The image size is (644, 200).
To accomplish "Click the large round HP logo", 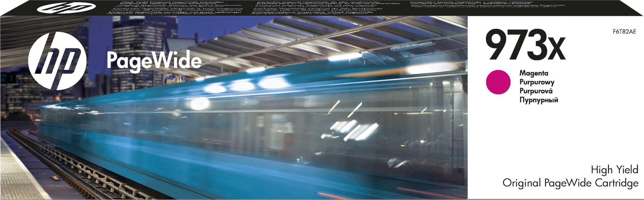I will (x=57, y=61).
